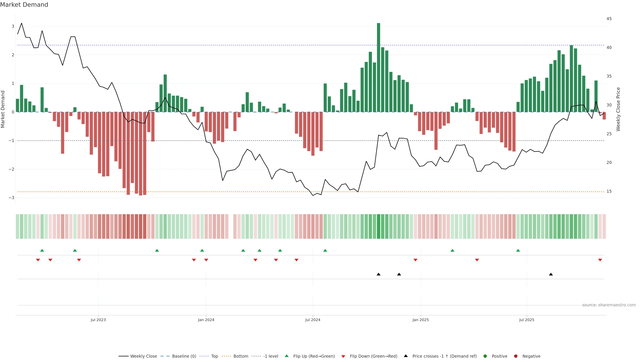Click the green Positive legend dot
Screen dimensions: 644x362
pyautogui.click(x=485, y=356)
